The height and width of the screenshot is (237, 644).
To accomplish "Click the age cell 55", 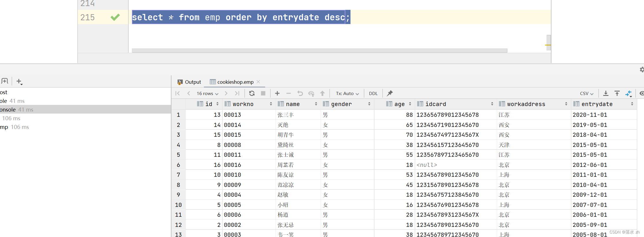I will (395, 155).
